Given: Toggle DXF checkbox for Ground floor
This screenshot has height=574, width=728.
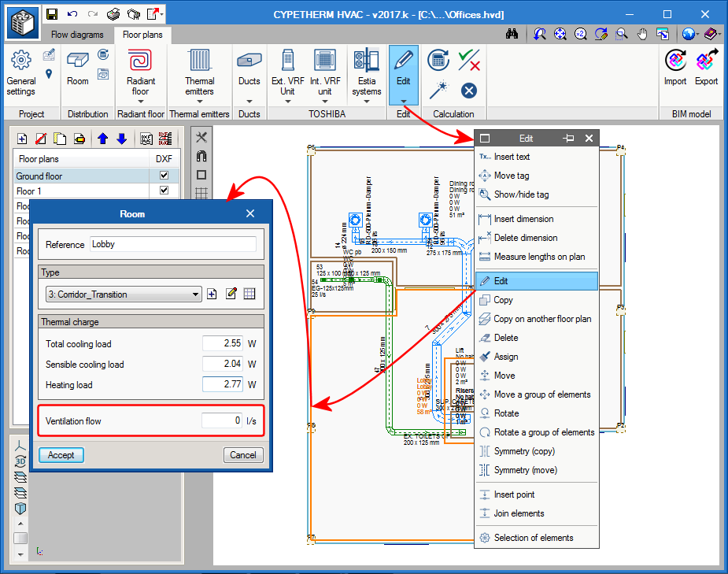Looking at the screenshot, I should pos(164,176).
